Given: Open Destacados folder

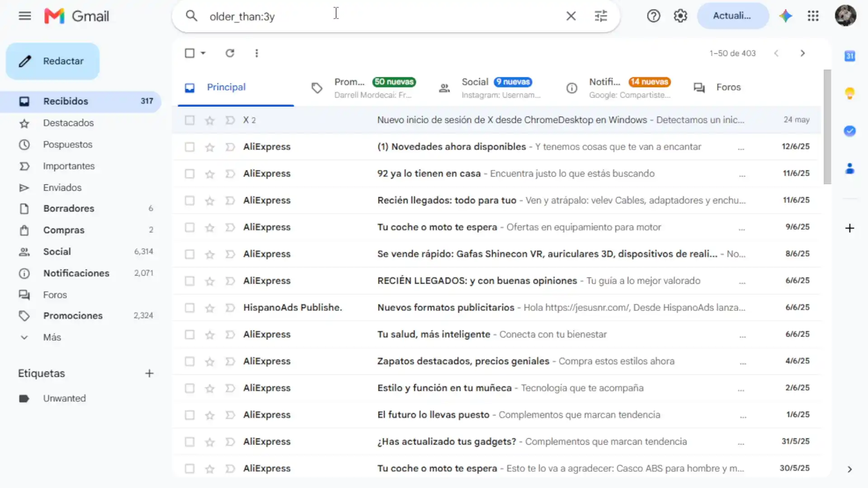Looking at the screenshot, I should [80, 123].
